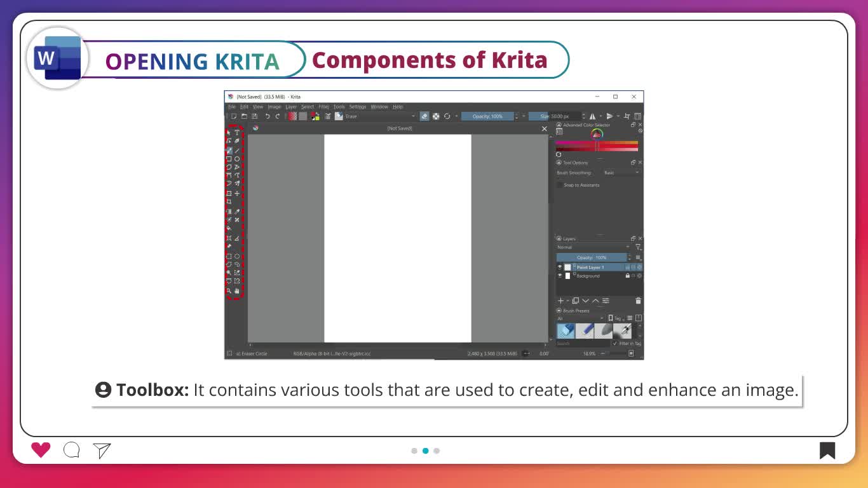Image resolution: width=868 pixels, height=488 pixels.
Task: Hide Paint Layer 1 eye icon
Action: 560,268
